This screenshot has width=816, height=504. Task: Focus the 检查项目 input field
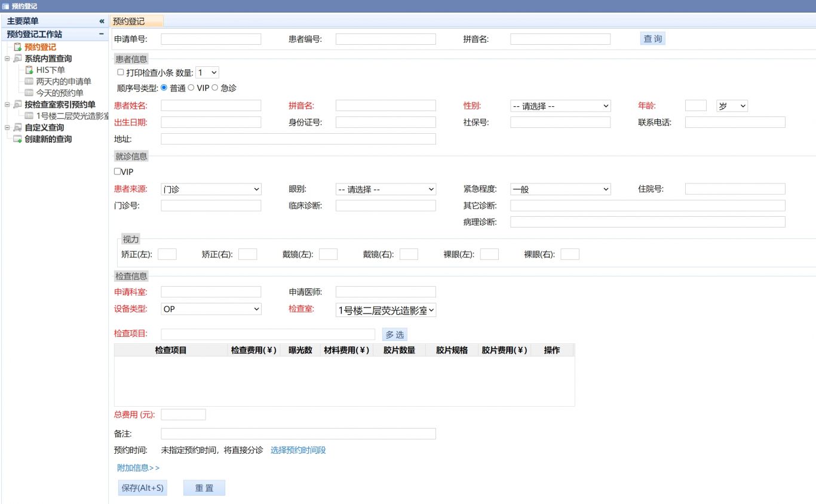click(268, 334)
